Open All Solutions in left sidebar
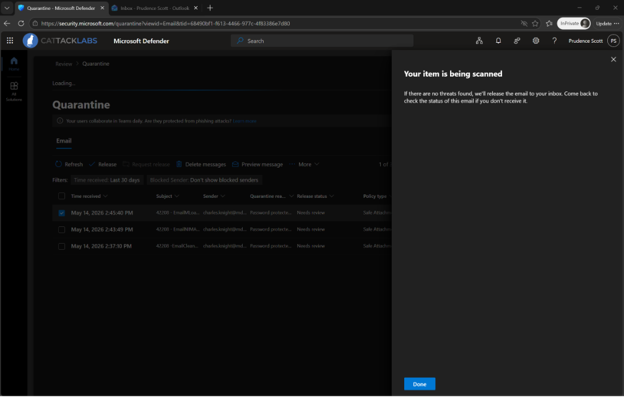The width and height of the screenshot is (624, 397). click(14, 91)
